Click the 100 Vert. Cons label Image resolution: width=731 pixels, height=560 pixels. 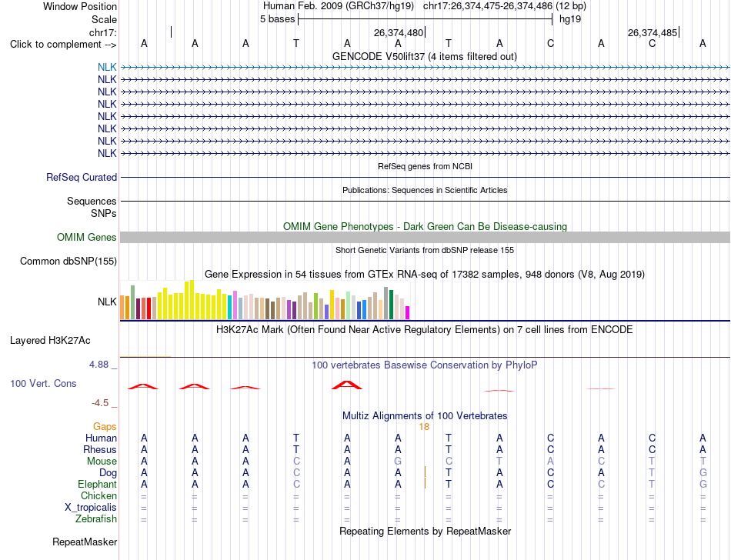click(43, 383)
